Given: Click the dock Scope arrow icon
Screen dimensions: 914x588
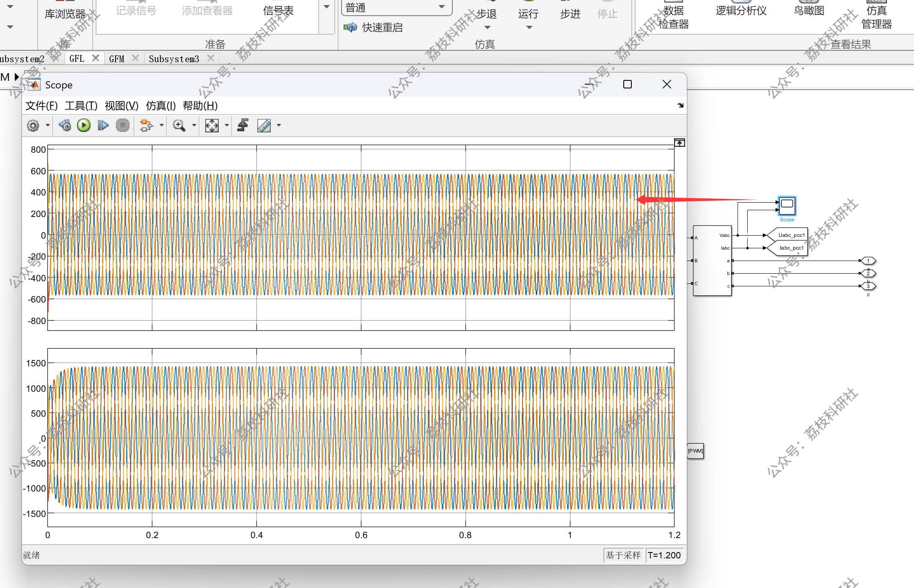Looking at the screenshot, I should click(680, 105).
